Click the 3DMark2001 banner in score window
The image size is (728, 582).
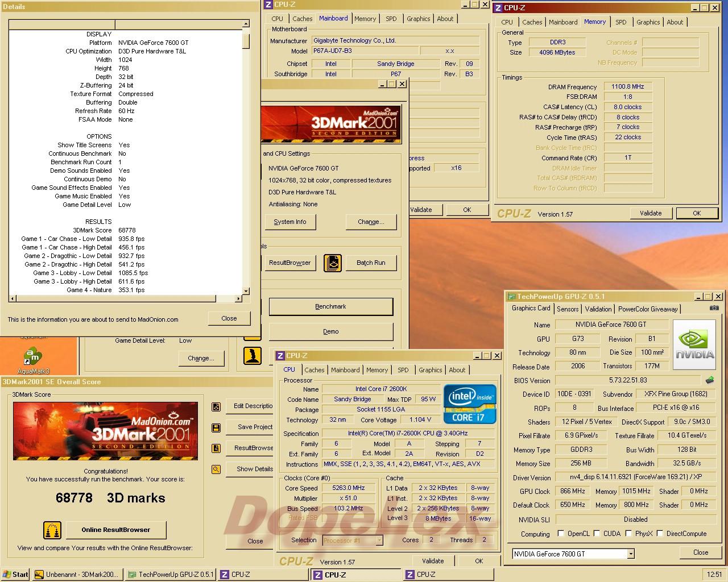click(x=106, y=431)
